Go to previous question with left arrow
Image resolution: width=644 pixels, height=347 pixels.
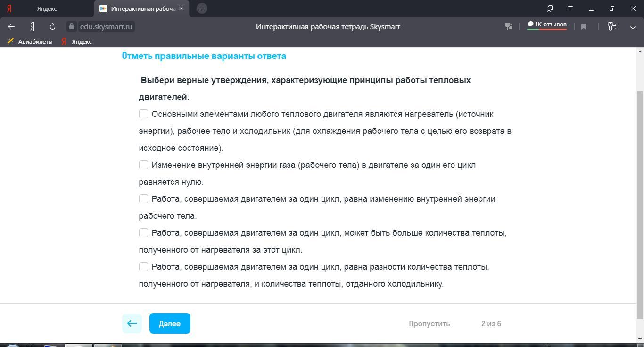coord(132,323)
